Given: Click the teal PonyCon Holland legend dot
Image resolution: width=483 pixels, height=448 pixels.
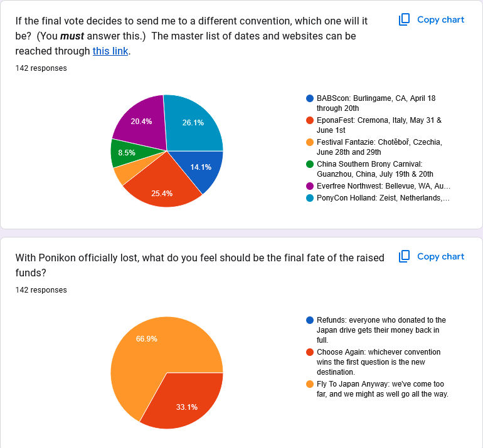Looking at the screenshot, I should [310, 198].
